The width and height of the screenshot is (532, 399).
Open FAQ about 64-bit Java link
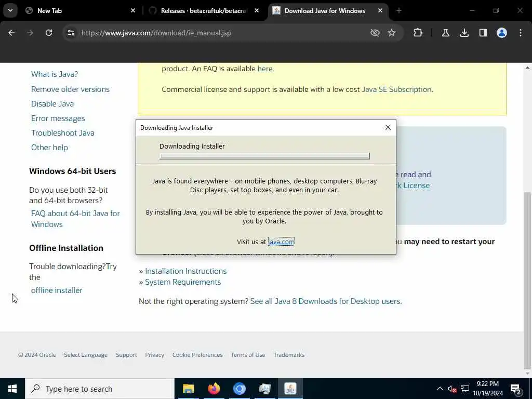75,219
